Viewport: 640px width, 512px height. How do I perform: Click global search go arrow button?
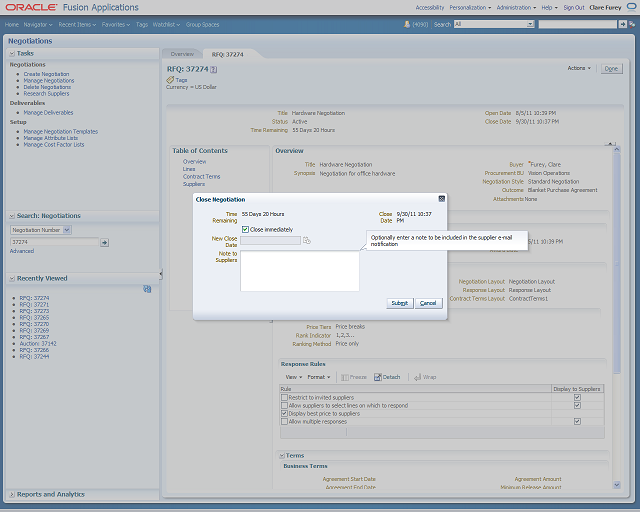pos(622,24)
